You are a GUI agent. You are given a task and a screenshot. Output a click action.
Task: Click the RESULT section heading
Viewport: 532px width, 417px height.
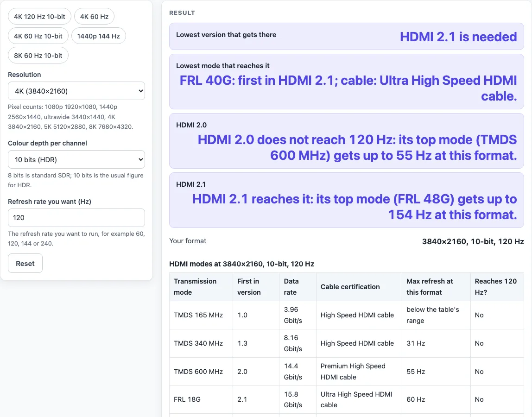tap(182, 13)
